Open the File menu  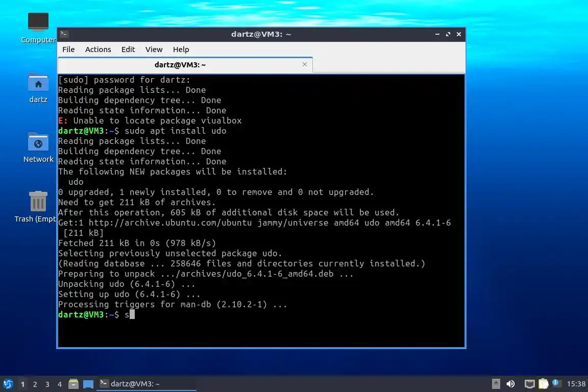(68, 50)
